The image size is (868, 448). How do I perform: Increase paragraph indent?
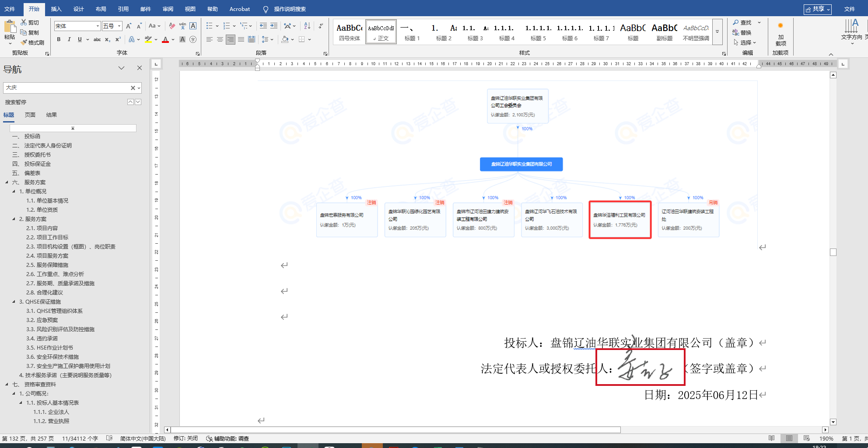274,26
